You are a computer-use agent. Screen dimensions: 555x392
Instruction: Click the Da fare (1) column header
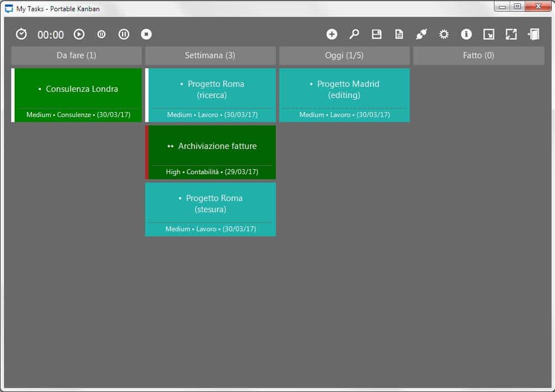[76, 55]
